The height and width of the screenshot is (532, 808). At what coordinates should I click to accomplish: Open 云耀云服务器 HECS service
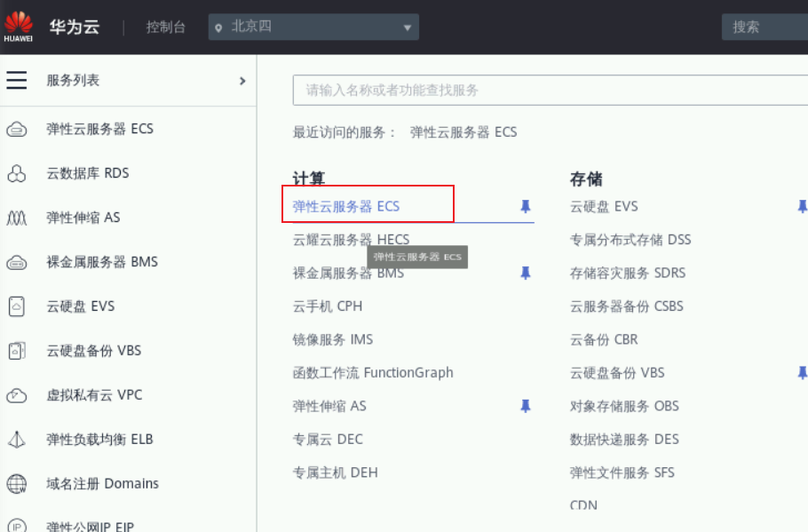point(351,240)
